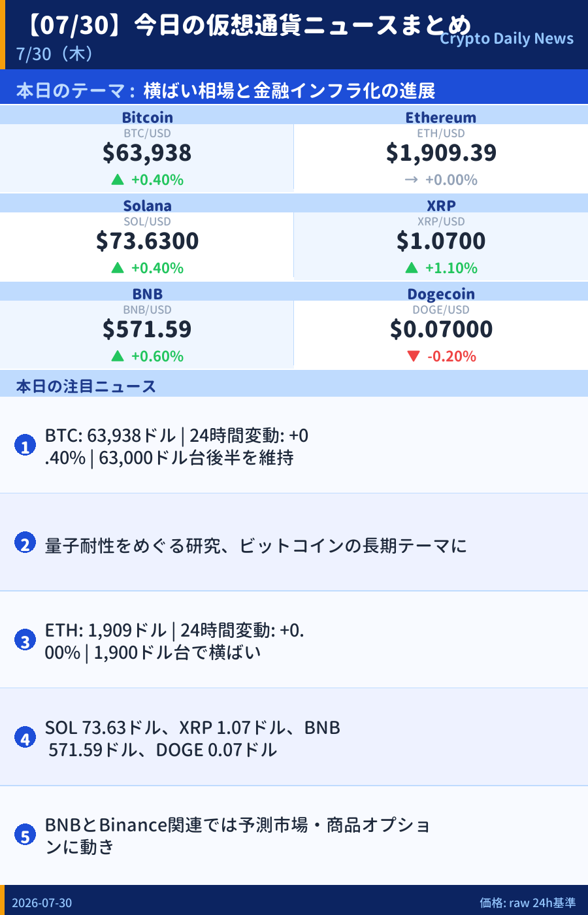Click the gray flat arrow under Ethereum price

point(411,180)
